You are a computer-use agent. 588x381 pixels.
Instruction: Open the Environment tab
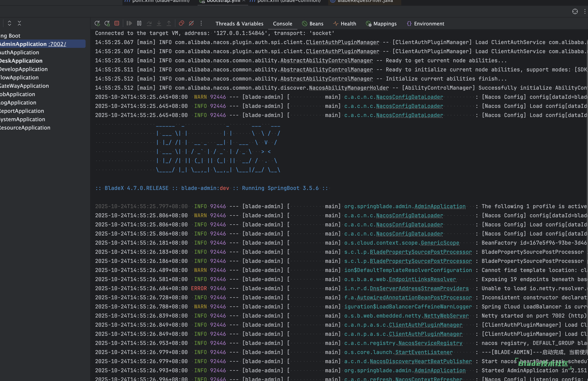click(x=425, y=24)
